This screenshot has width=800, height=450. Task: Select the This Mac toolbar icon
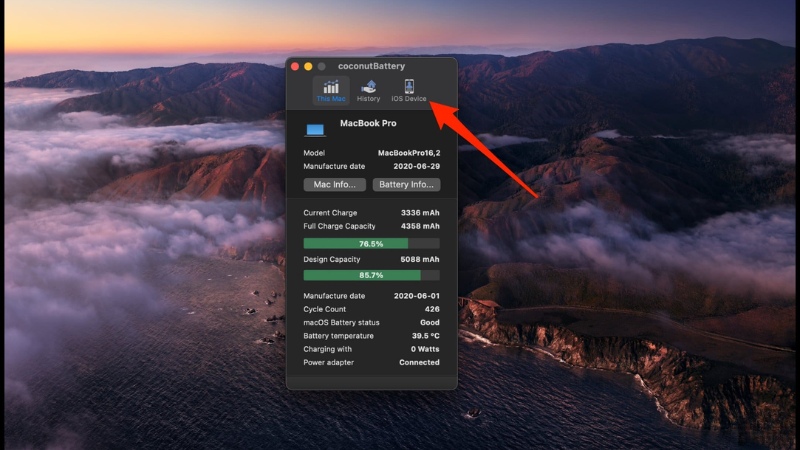330,90
